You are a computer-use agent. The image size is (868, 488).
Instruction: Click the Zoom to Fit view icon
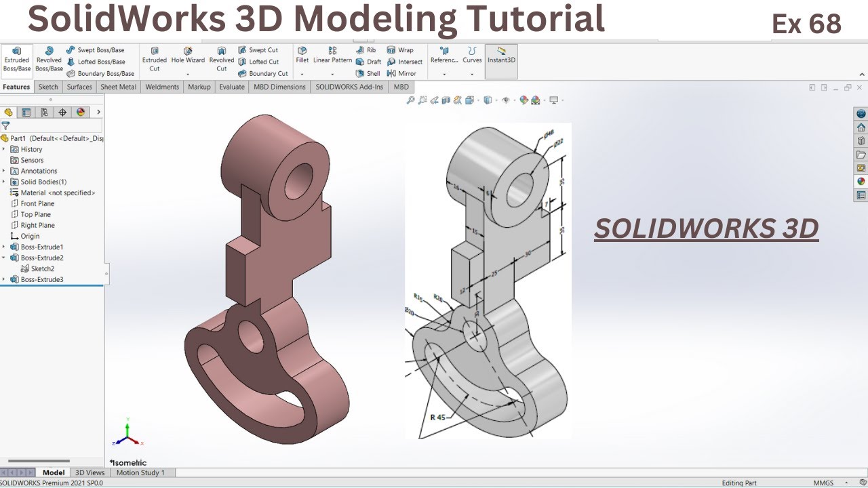[410, 100]
